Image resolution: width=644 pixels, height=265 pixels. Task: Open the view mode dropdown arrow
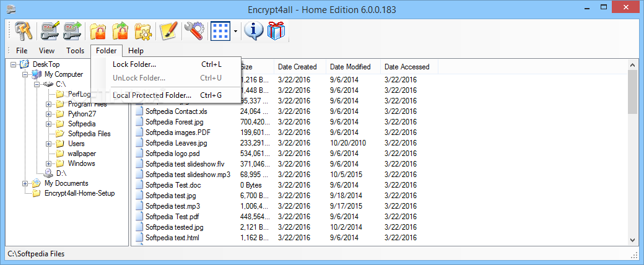[x=235, y=31]
